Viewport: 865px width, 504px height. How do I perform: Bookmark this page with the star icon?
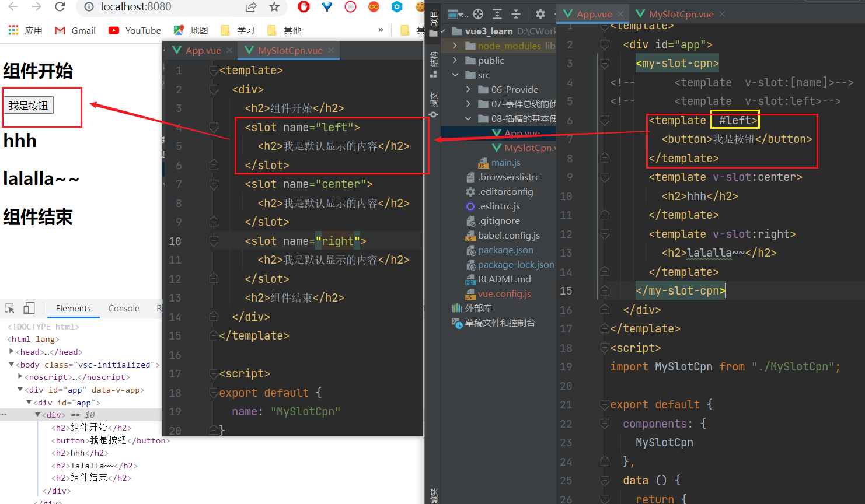point(274,7)
